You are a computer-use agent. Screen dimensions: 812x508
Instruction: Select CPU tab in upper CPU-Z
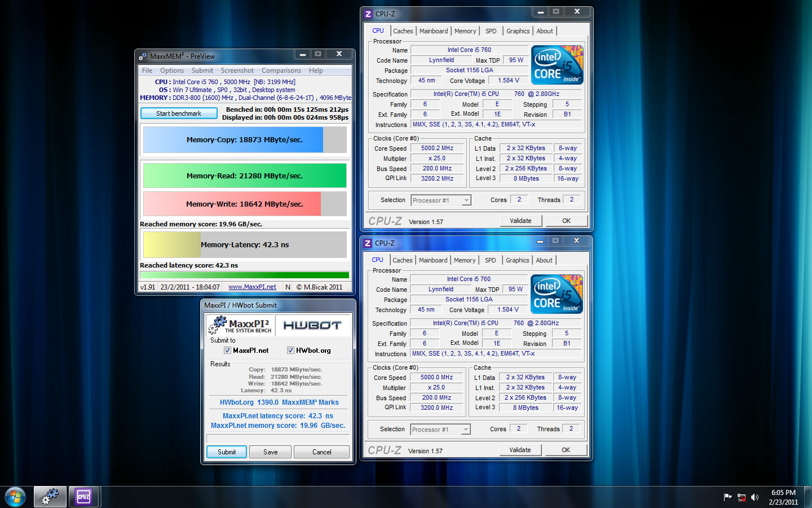click(378, 30)
